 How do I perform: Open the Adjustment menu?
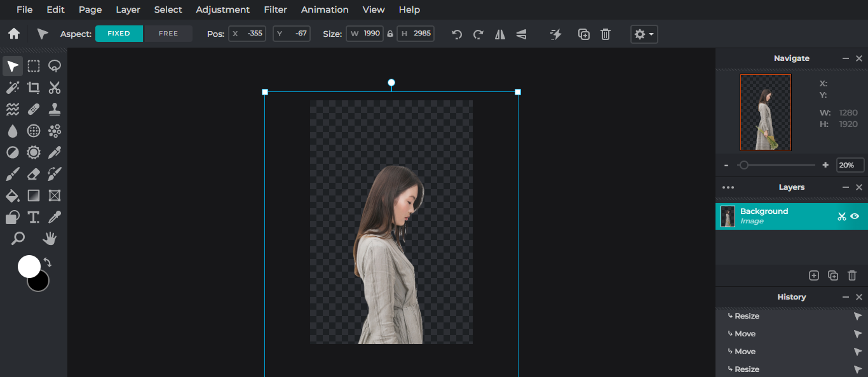222,10
